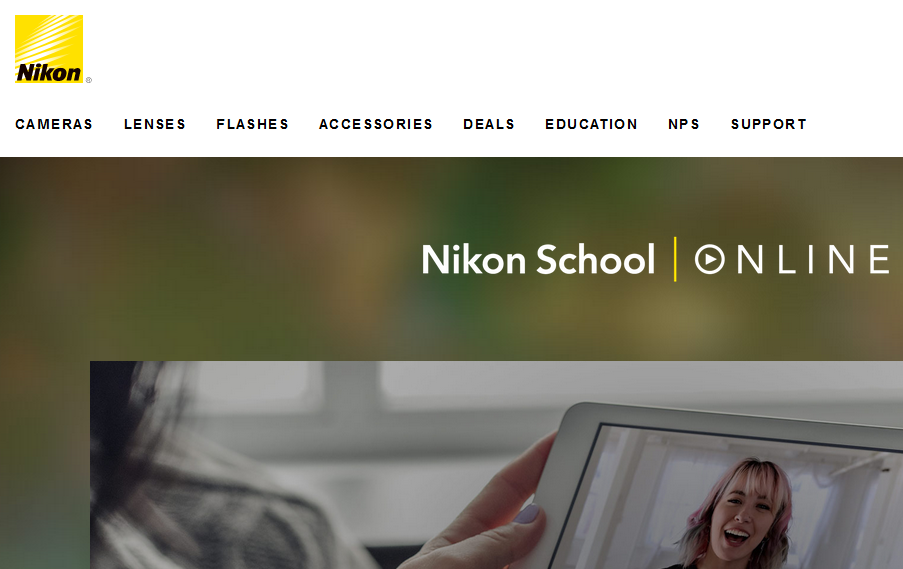Click the yellow vertical divider line
This screenshot has width=903, height=569.
point(675,259)
